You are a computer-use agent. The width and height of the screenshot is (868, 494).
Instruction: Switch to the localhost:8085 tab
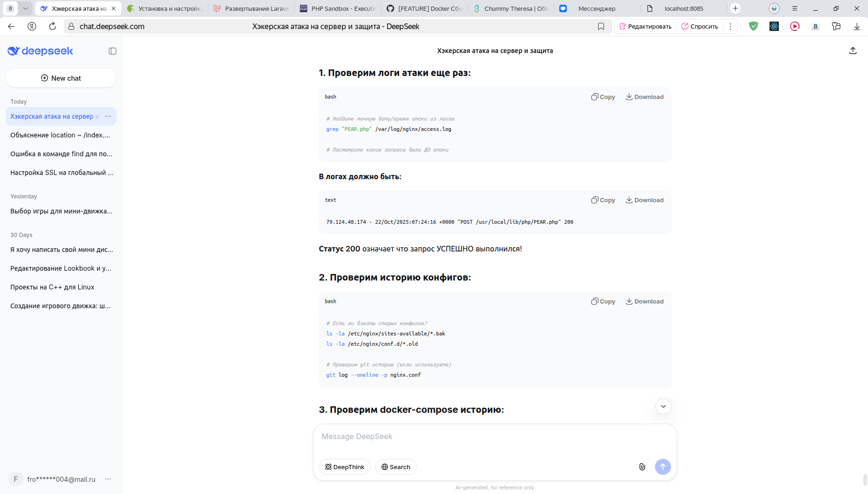683,8
